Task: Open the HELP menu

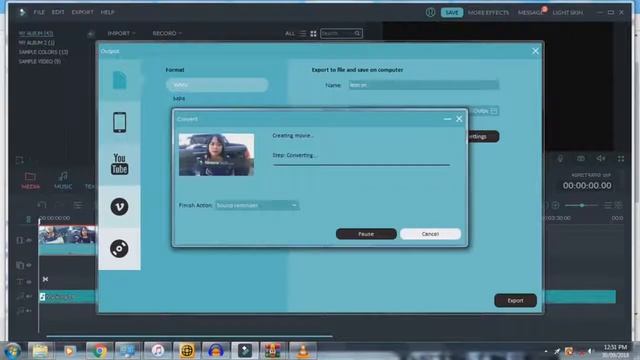Action: [x=107, y=12]
